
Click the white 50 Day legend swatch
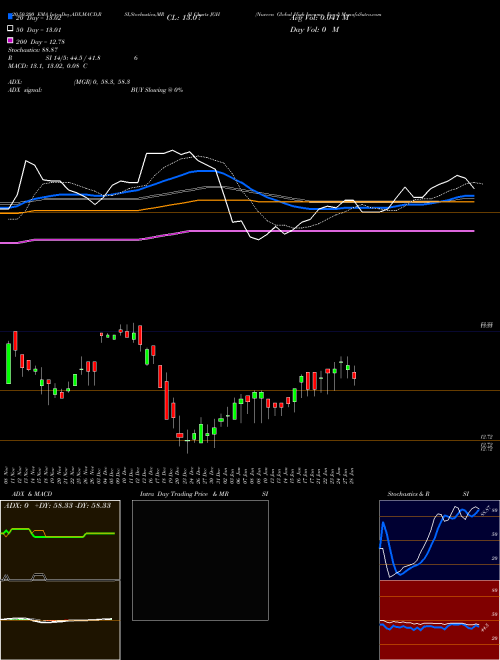click(x=10, y=28)
